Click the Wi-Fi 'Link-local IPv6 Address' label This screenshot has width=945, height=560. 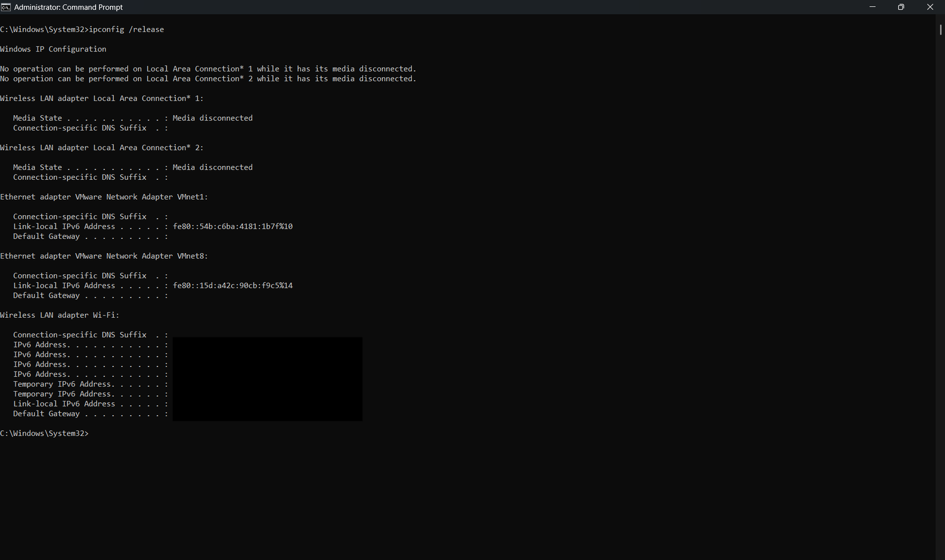(x=64, y=404)
